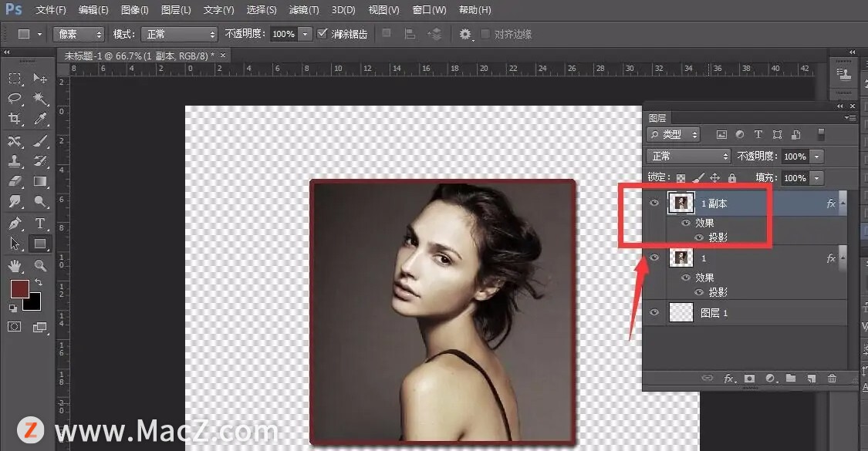868x451 pixels.
Task: Open the 图像(I) menu
Action: (x=134, y=10)
